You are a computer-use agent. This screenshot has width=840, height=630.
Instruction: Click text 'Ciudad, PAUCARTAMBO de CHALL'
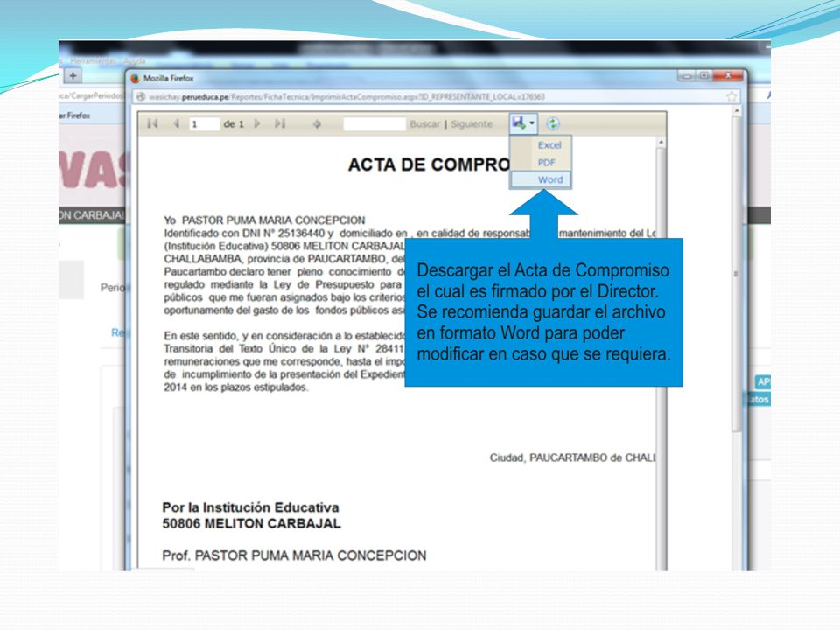click(x=572, y=458)
